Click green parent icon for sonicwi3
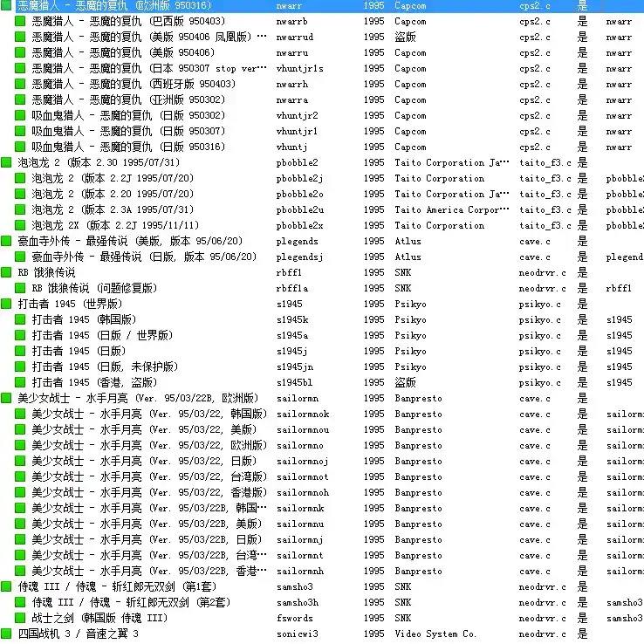 (6, 634)
